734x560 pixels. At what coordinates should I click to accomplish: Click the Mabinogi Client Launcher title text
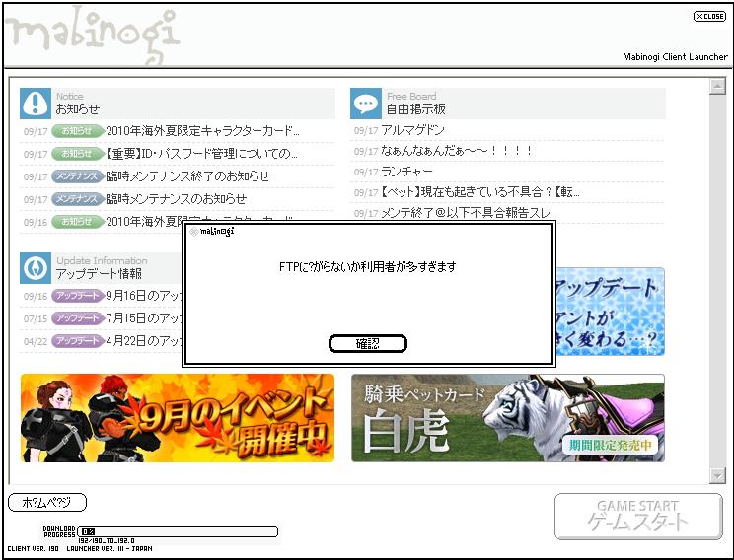[675, 56]
